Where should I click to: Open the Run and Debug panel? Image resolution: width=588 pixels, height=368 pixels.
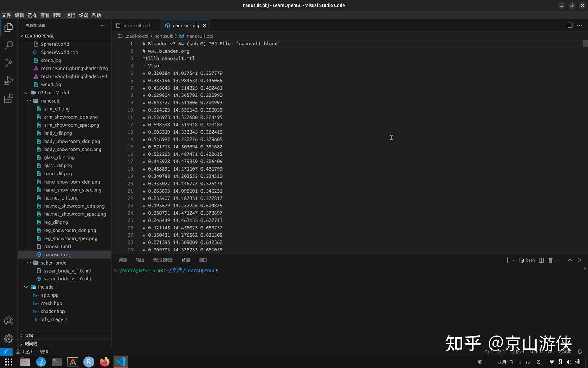point(9,81)
